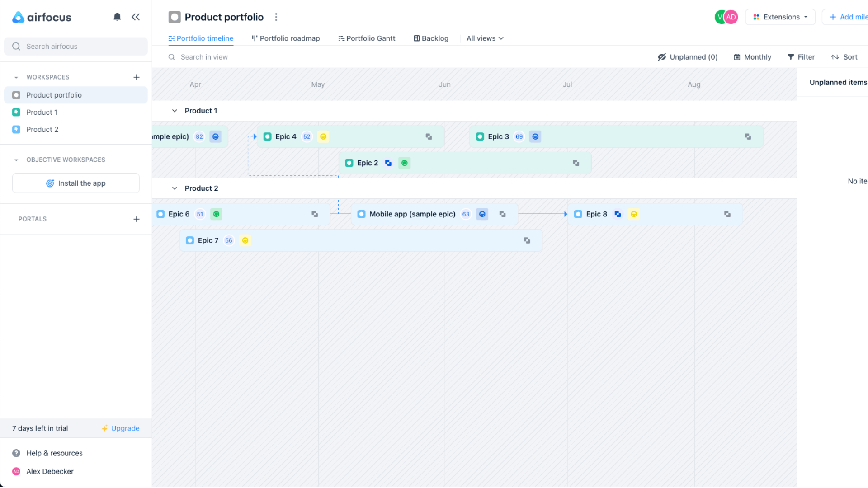The height and width of the screenshot is (488, 868).
Task: Click the AD user avatar in header
Action: click(x=731, y=17)
